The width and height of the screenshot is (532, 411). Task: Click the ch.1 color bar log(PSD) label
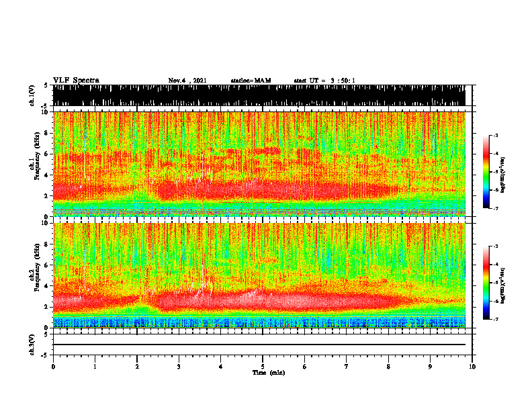(x=503, y=175)
